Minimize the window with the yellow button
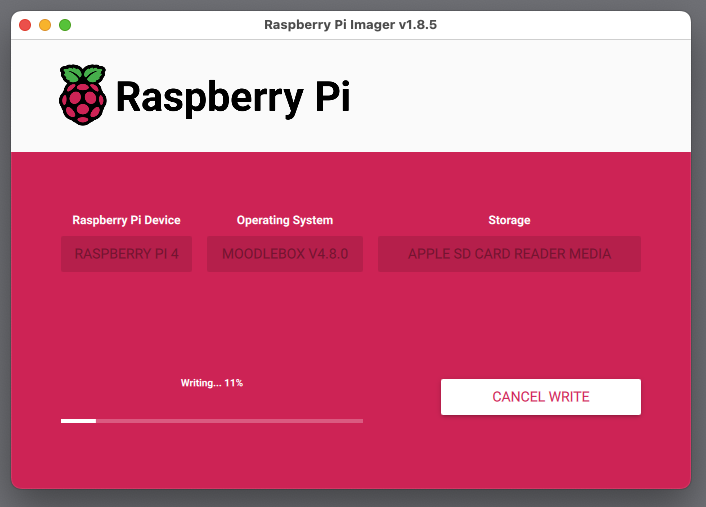This screenshot has height=507, width=706. (45, 25)
